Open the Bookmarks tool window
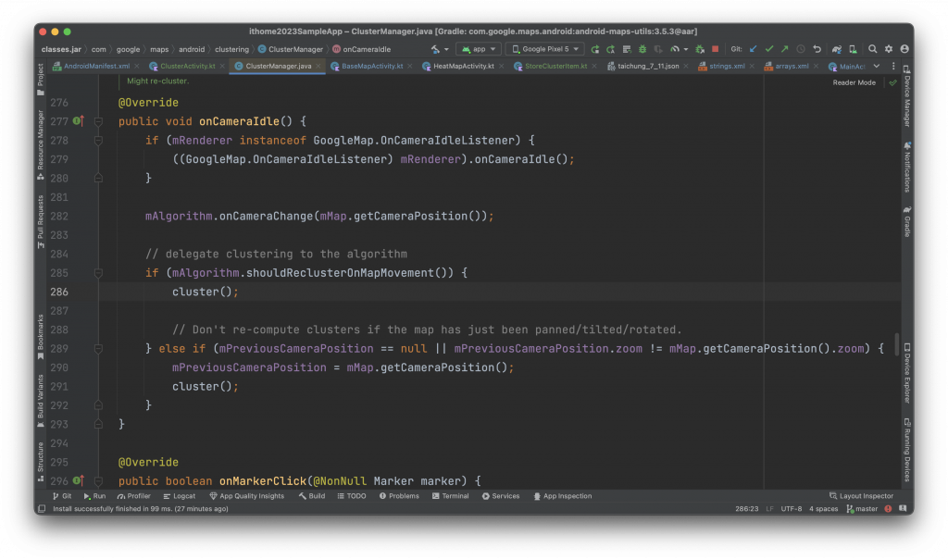The width and height of the screenshot is (948, 560). pyautogui.click(x=41, y=337)
